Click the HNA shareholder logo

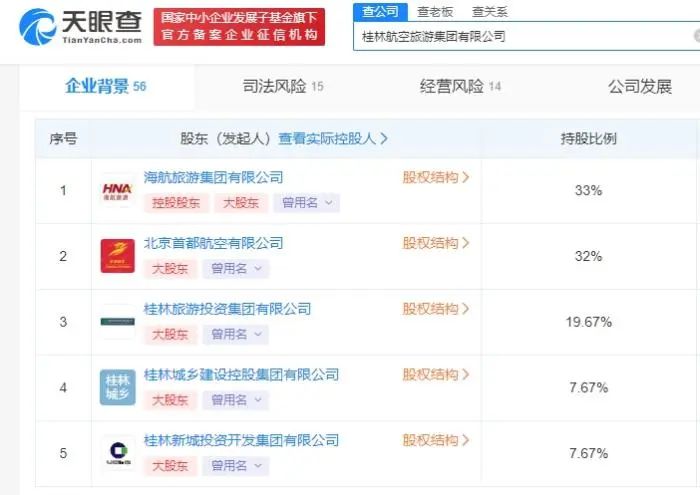(117, 191)
